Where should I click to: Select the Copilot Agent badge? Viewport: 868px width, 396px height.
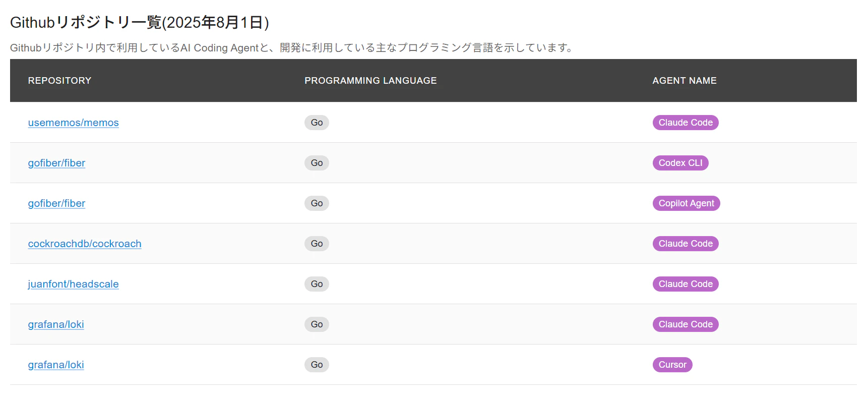click(686, 203)
